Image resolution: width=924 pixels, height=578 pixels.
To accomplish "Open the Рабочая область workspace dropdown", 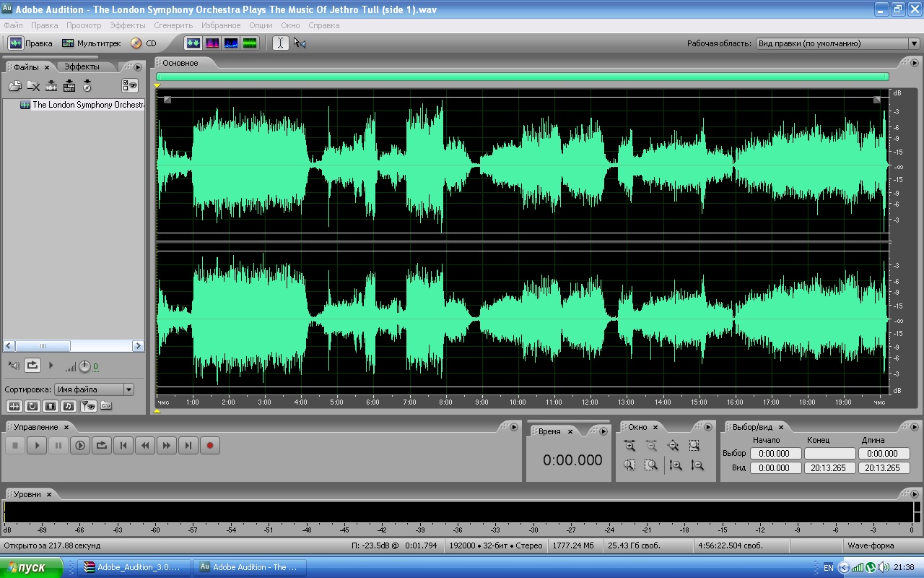I will [x=837, y=43].
